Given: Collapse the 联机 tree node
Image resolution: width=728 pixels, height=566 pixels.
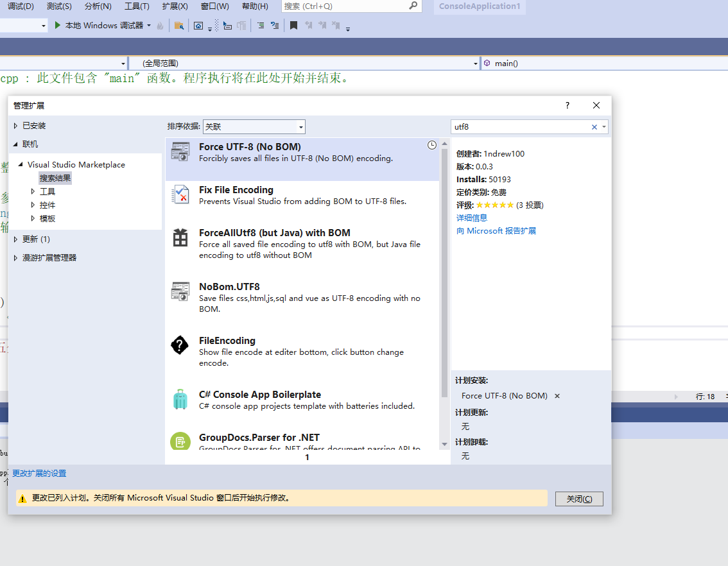Looking at the screenshot, I should click(x=15, y=144).
